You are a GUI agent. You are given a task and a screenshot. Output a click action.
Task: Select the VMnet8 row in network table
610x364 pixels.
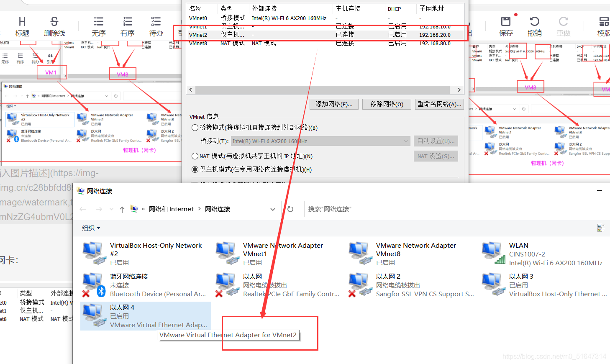pos(325,43)
